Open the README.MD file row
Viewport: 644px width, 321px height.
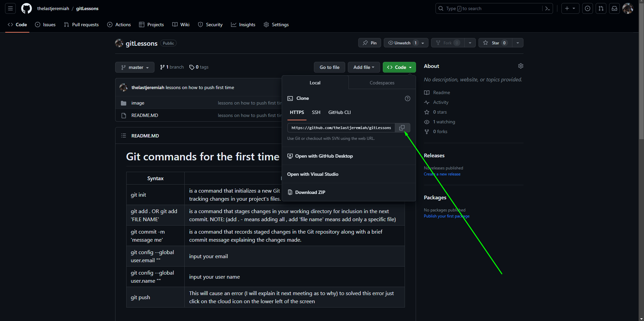[145, 115]
